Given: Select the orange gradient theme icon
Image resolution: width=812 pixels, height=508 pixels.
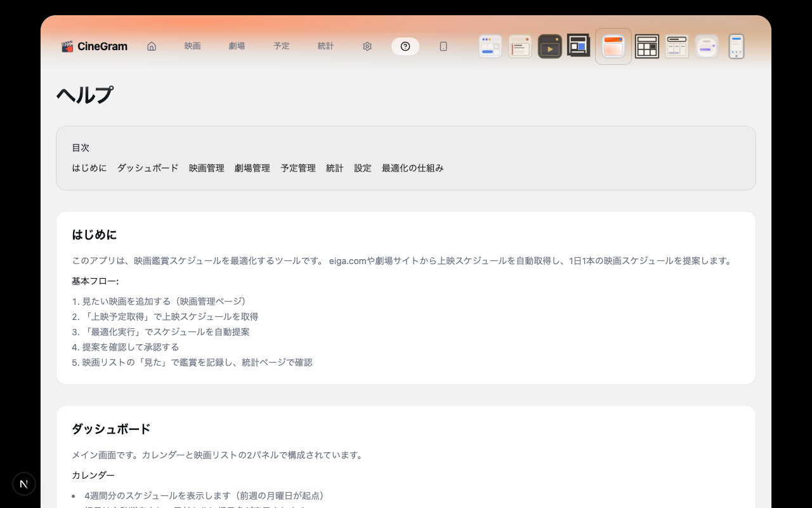Looking at the screenshot, I should [x=613, y=46].
